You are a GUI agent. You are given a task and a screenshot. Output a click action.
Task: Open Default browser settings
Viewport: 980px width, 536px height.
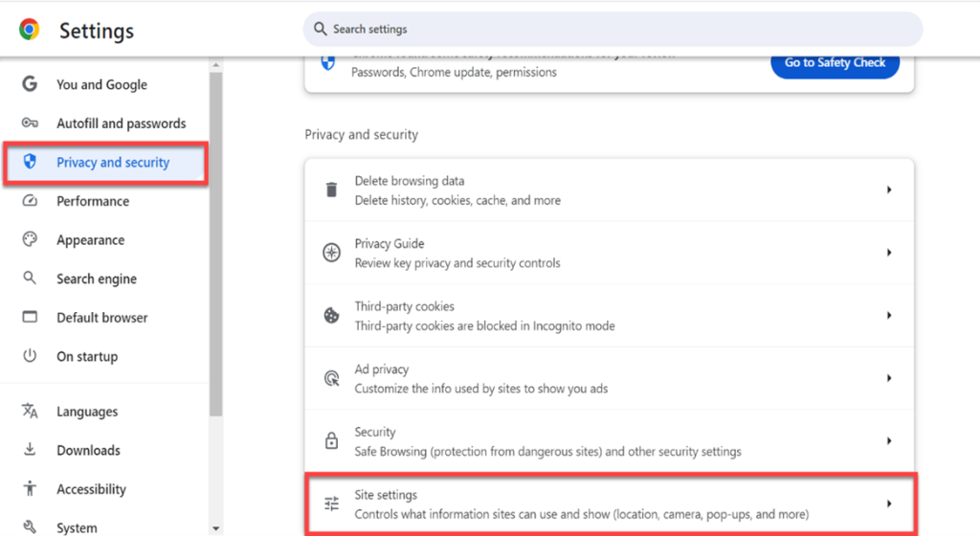(x=102, y=318)
